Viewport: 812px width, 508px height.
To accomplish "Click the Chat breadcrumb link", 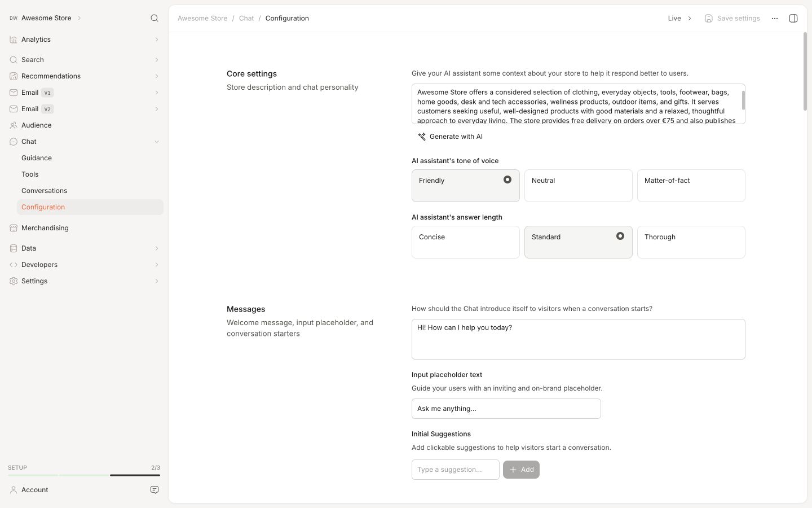I will pyautogui.click(x=246, y=19).
